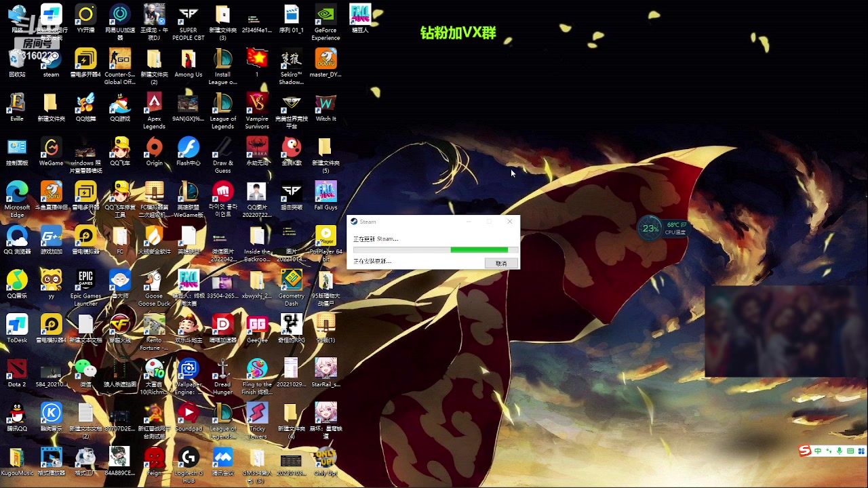Open the 腾讯QQ penguin icon
This screenshot has width=868, height=488.
click(x=17, y=418)
